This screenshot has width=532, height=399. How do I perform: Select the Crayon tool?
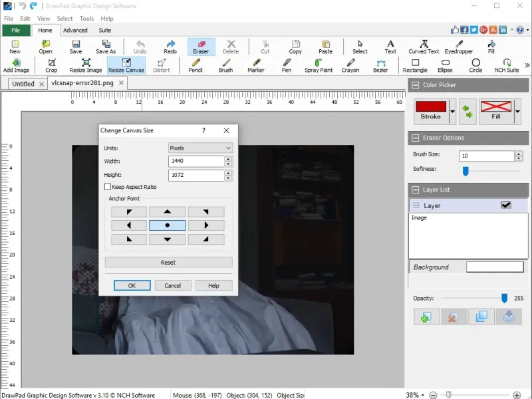(350, 65)
